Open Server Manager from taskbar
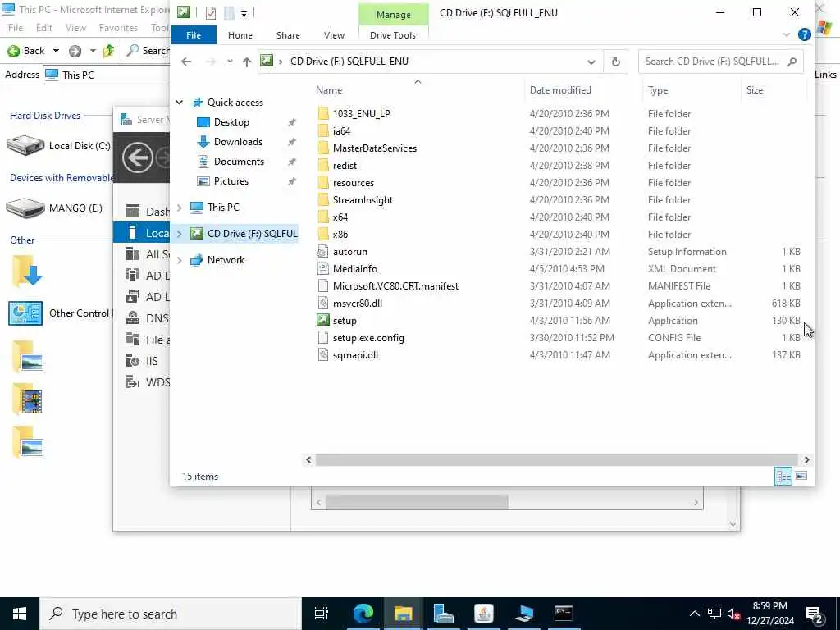840x630 pixels. pyautogui.click(x=443, y=614)
